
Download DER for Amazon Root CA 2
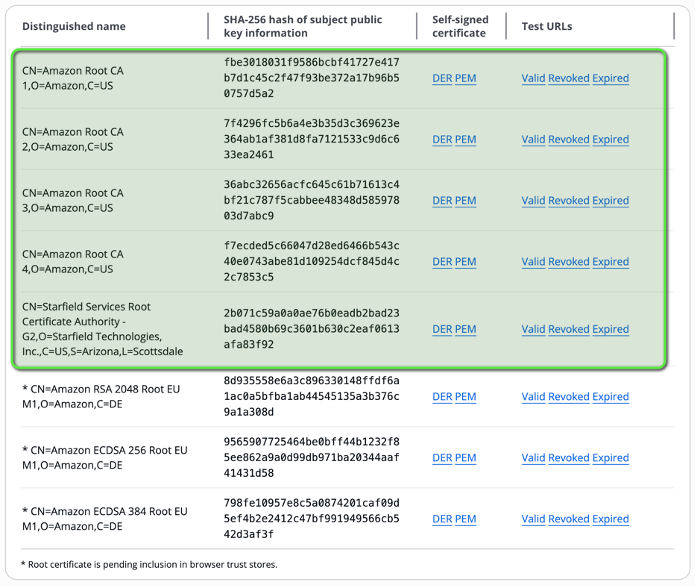[444, 140]
